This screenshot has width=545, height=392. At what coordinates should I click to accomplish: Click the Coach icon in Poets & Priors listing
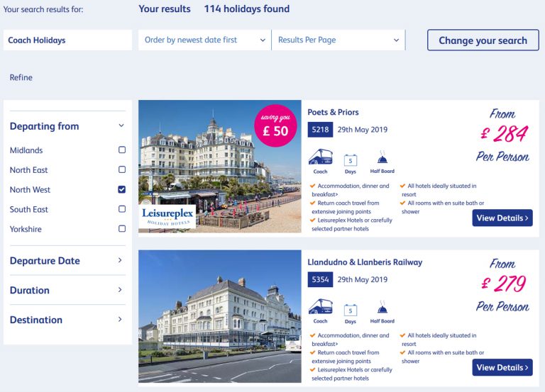pyautogui.click(x=321, y=157)
